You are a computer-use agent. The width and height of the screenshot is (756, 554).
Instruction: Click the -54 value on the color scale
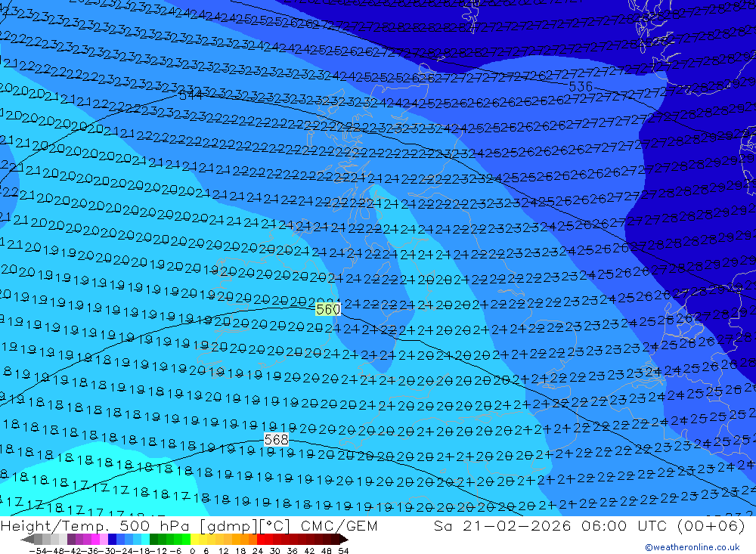pos(38,551)
